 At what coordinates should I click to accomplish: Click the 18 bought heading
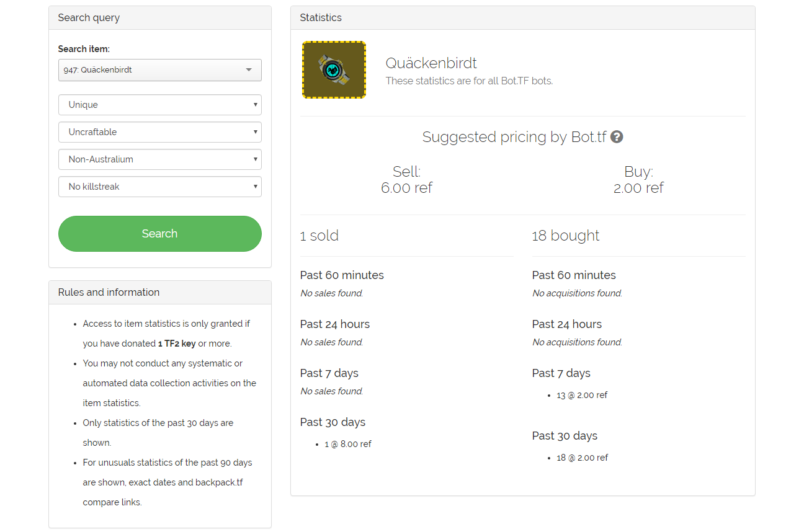click(x=566, y=236)
